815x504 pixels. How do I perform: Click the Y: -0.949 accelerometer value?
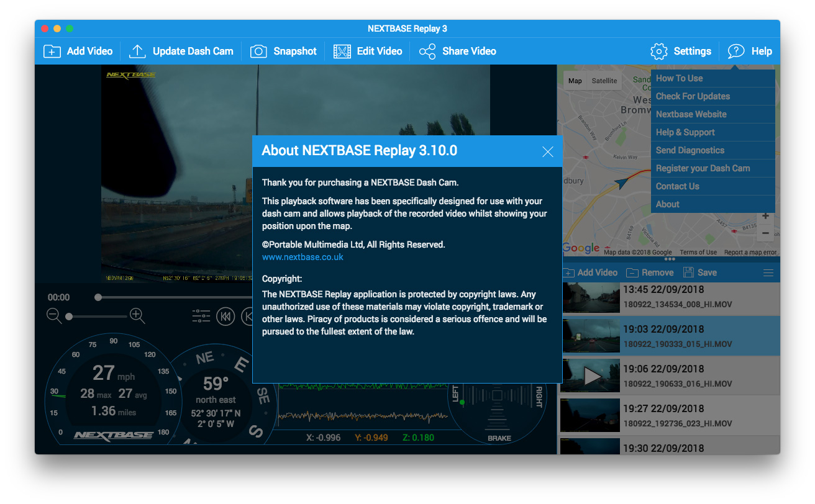pos(371,438)
